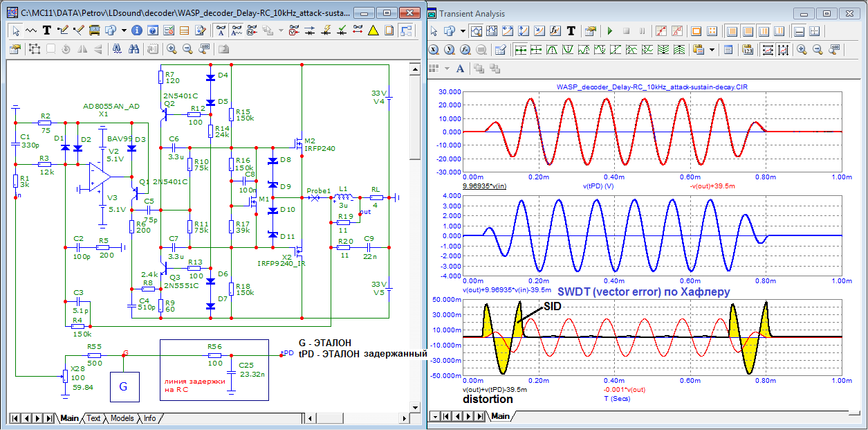Zoom out in Transient Analysis window
The height and width of the screenshot is (430, 868).
click(818, 49)
